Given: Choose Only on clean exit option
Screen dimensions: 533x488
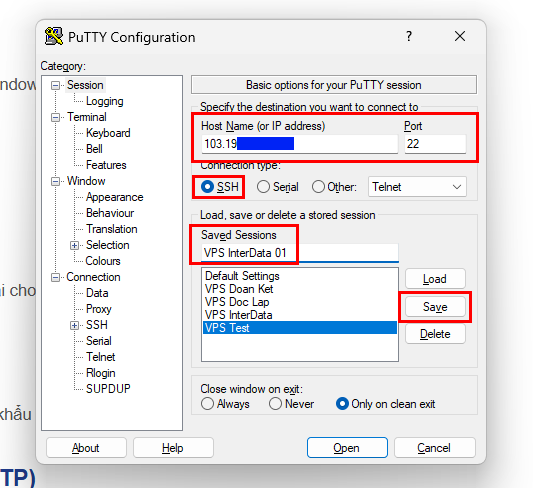Looking at the screenshot, I should (342, 404).
